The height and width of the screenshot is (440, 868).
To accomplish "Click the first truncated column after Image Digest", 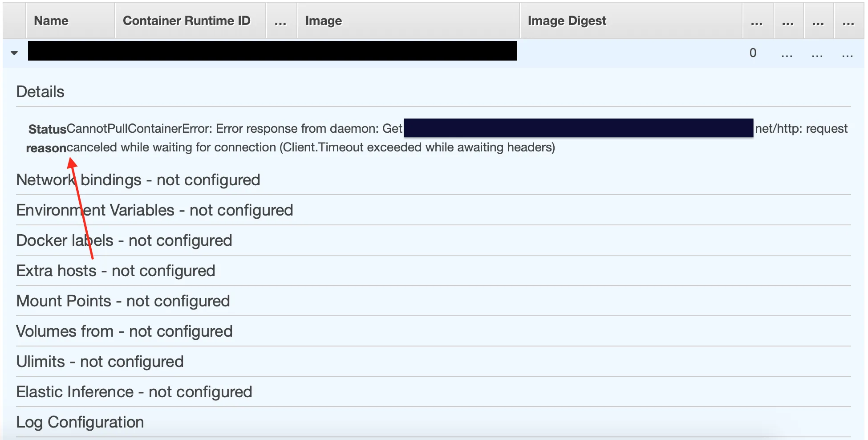I will point(757,21).
